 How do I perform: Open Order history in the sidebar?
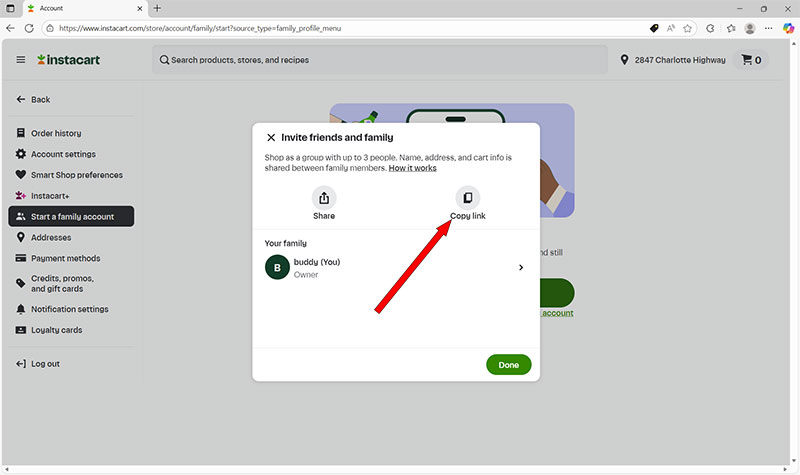coord(56,133)
